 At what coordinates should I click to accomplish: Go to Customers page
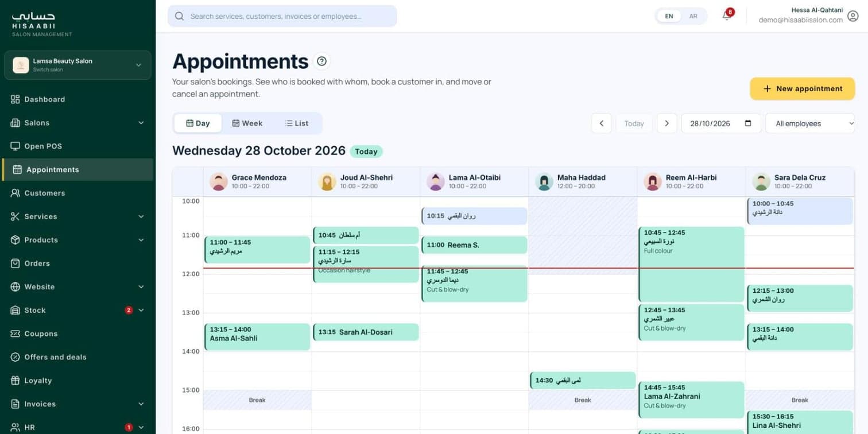click(x=77, y=193)
